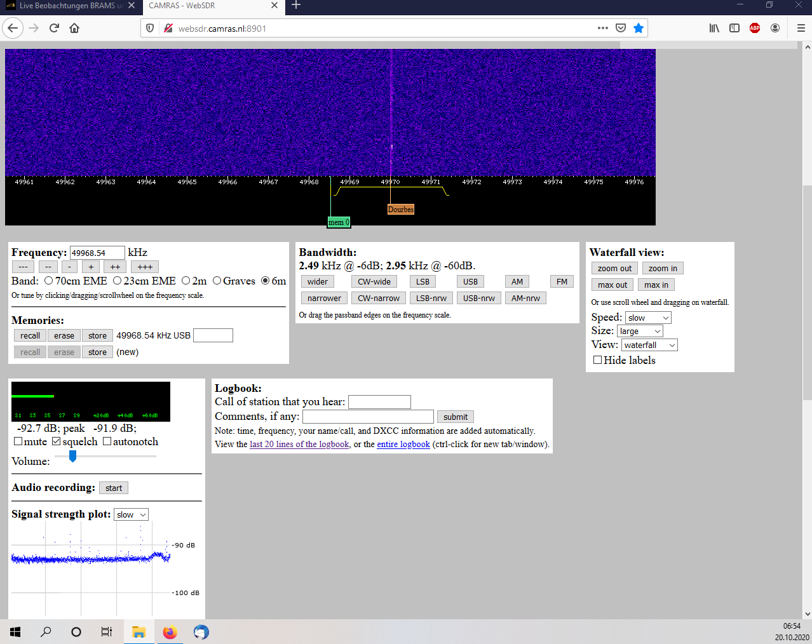The height and width of the screenshot is (644, 812).
Task: Enable the autonotch checkbox
Action: pos(107,441)
